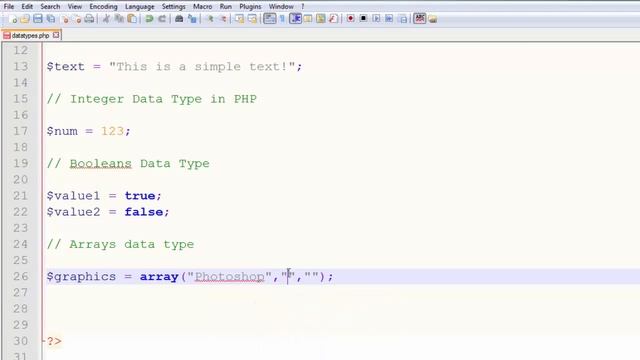Open the Macro menu
This screenshot has height=360, width=640.
202,7
